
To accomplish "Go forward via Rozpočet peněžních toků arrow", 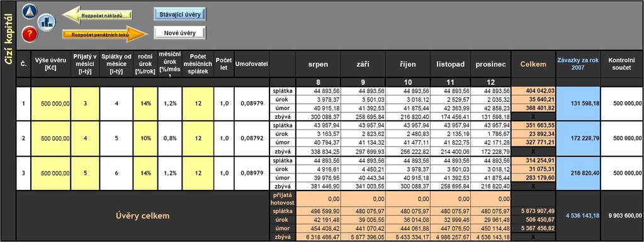I will [x=105, y=35].
